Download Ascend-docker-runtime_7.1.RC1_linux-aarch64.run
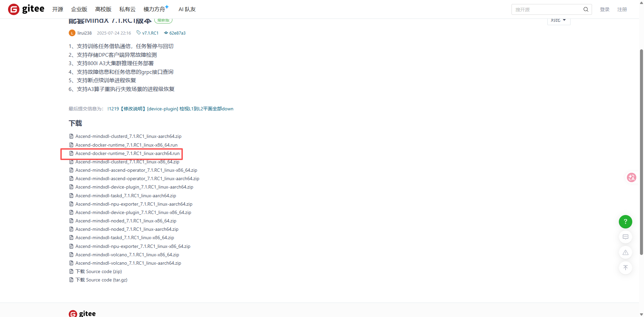Screen dimensions: 644x317 point(127,153)
